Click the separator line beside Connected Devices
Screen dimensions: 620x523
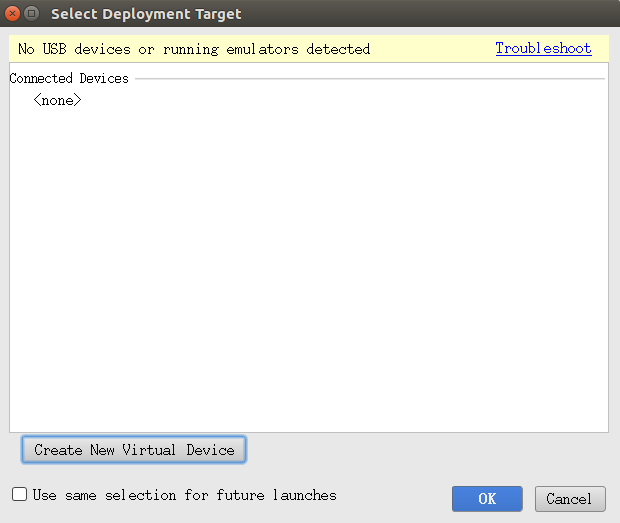[x=370, y=79]
